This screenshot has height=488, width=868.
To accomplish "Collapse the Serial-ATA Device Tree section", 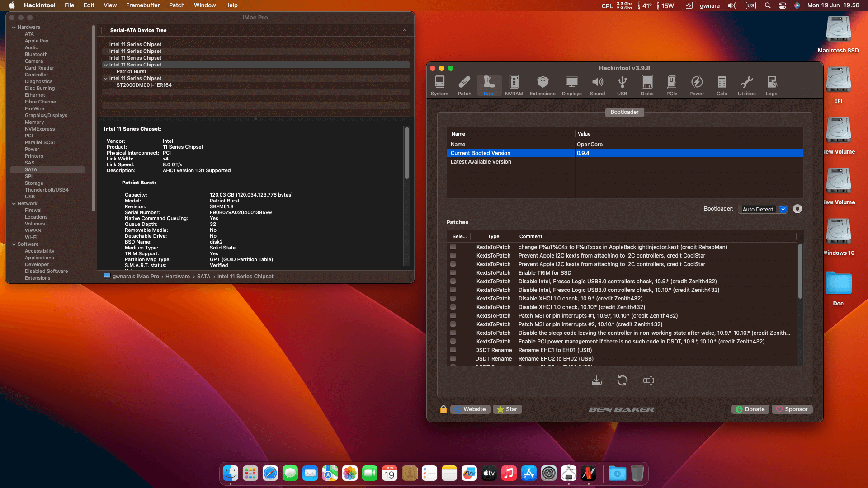I will [404, 30].
